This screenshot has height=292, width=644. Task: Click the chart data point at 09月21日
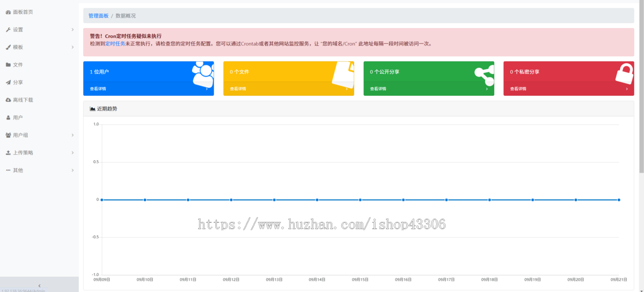tap(619, 200)
